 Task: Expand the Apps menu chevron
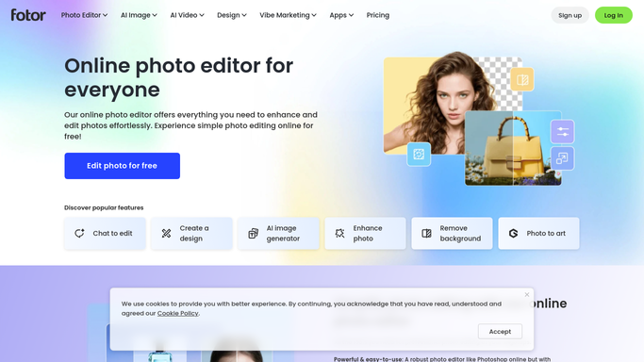click(351, 15)
